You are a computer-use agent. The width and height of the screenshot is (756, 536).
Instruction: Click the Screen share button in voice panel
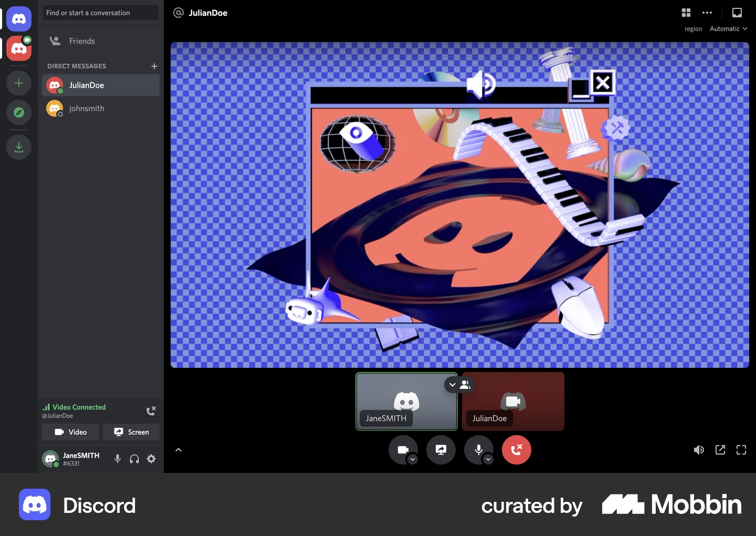131,432
